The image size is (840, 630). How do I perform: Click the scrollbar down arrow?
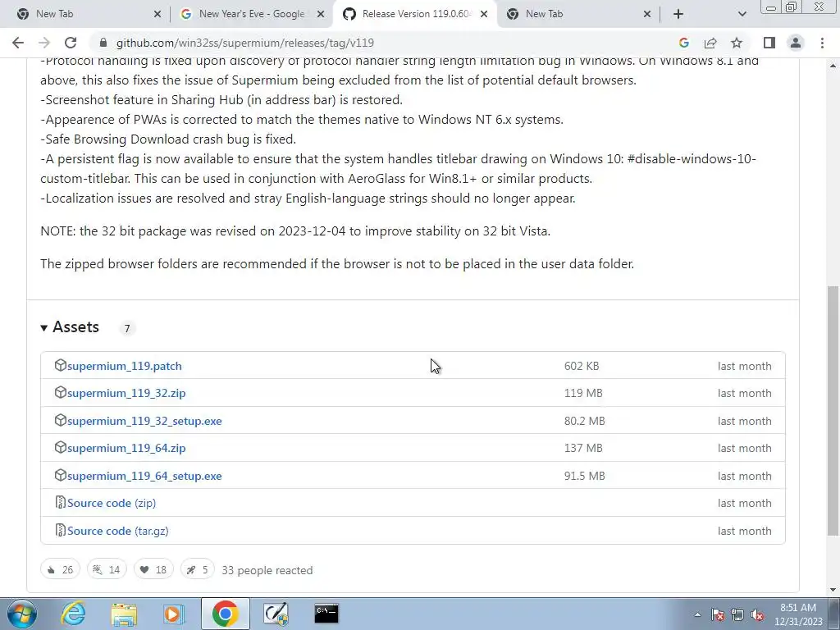[x=833, y=590]
